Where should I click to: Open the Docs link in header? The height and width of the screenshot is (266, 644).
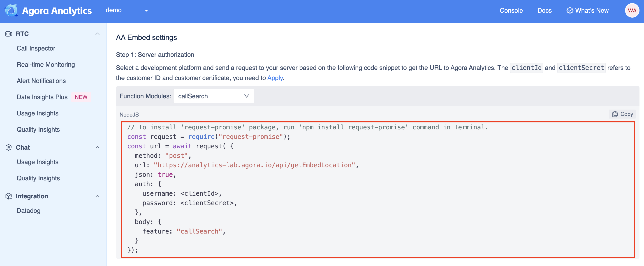[544, 11]
